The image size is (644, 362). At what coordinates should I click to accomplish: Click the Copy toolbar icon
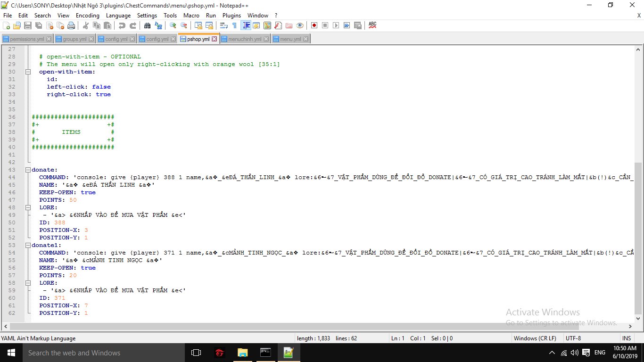[96, 25]
